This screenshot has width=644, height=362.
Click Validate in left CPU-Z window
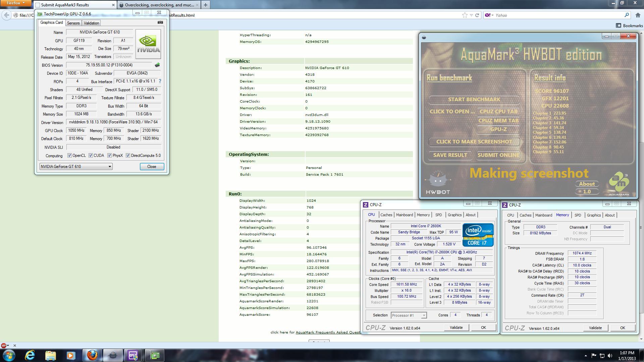click(456, 327)
